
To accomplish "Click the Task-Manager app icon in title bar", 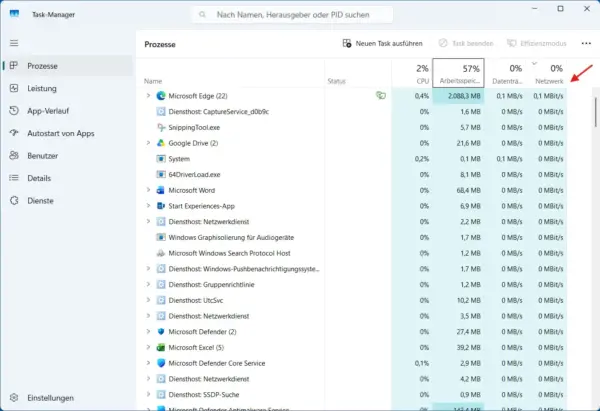I will 14,14.
